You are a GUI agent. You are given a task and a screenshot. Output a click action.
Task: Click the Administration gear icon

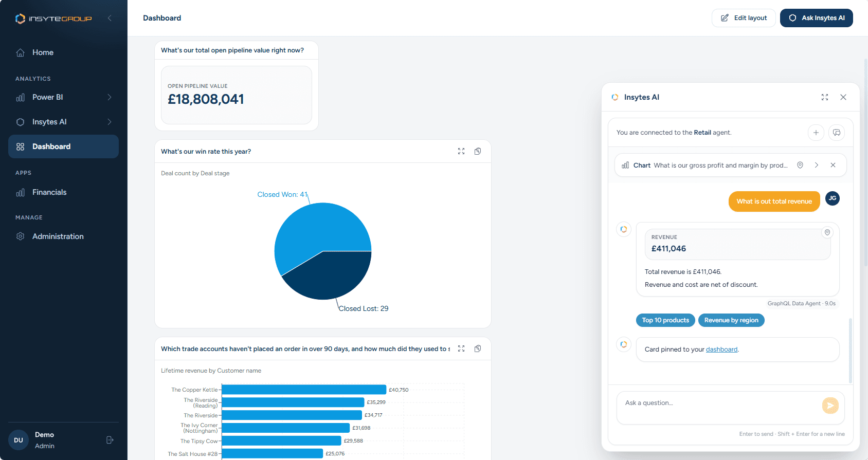pos(21,236)
